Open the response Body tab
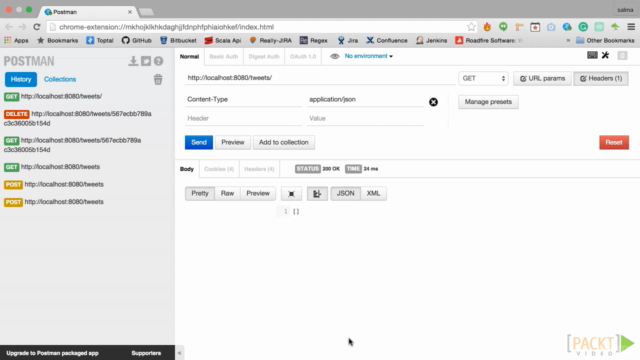The height and width of the screenshot is (360, 640). 187,169
